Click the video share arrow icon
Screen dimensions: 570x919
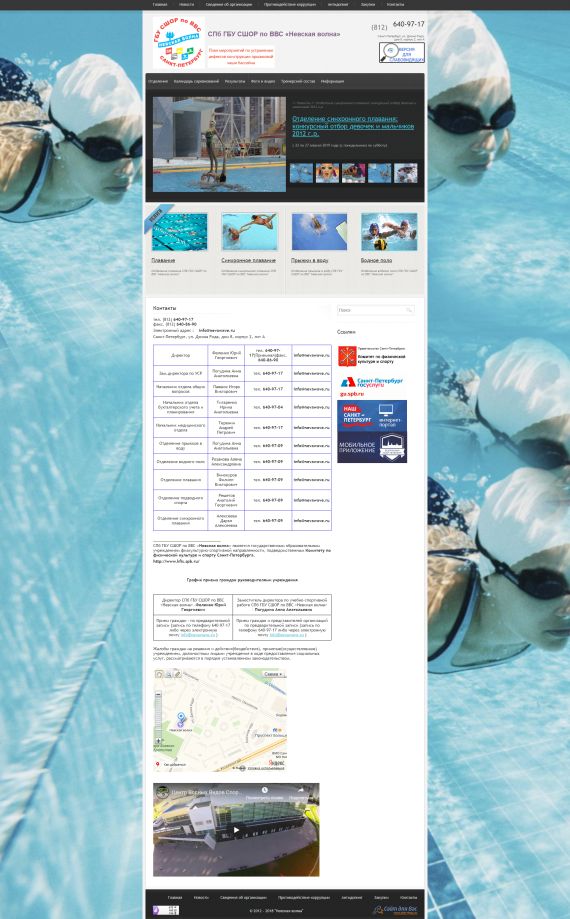[x=301, y=791]
